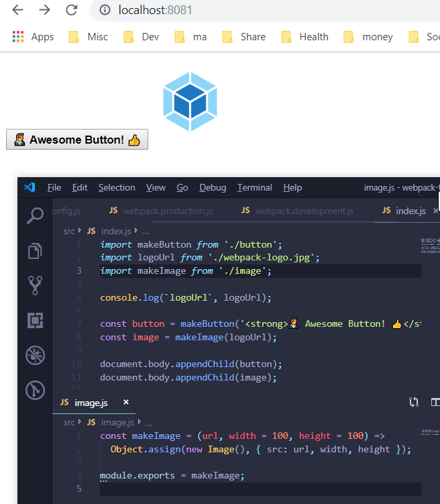Open the Health bookmarks folder
Image resolution: width=440 pixels, height=504 pixels.
(305, 37)
